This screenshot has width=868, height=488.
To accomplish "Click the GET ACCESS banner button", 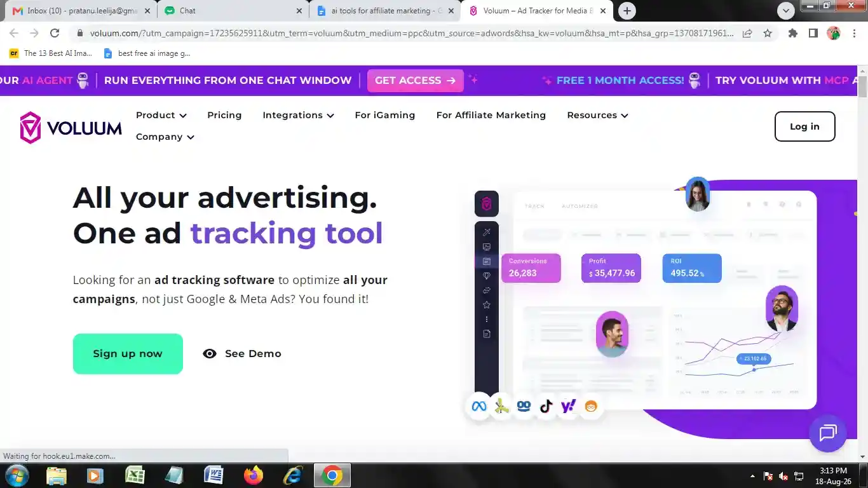I will click(416, 81).
